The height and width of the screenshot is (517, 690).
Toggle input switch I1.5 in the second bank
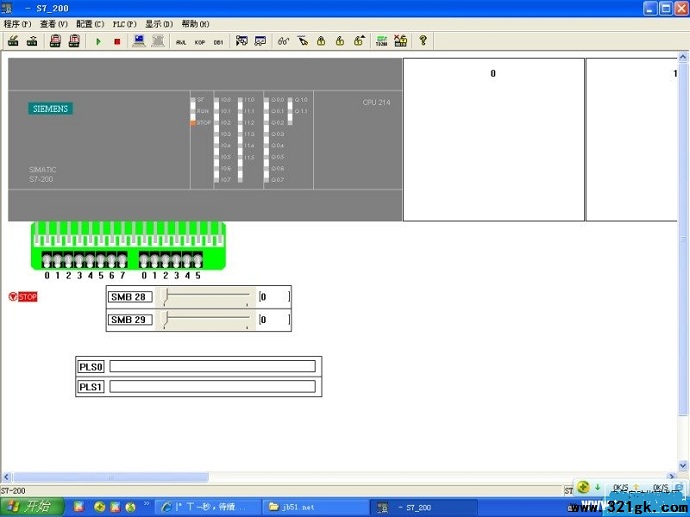click(198, 260)
